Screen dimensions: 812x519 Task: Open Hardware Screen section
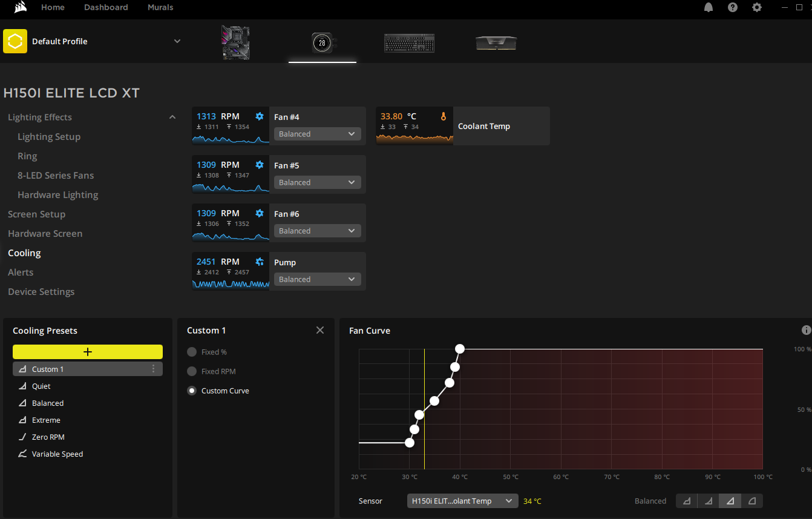tap(45, 233)
